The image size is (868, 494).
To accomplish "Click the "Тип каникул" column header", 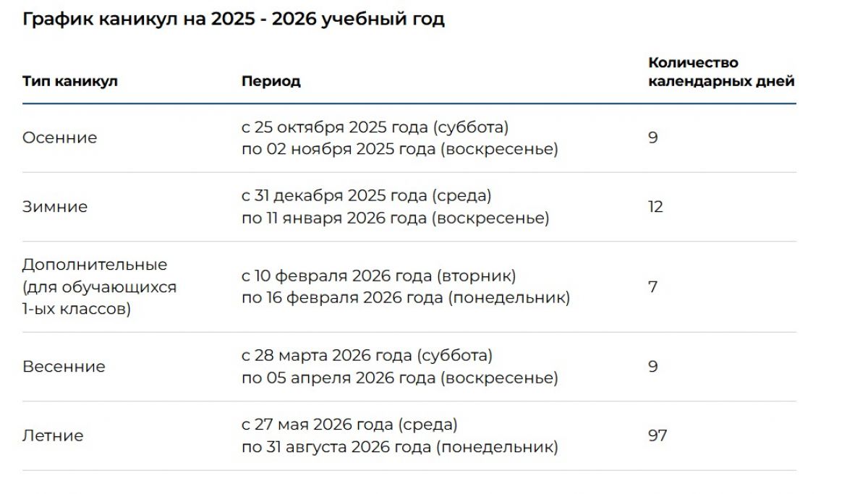I will (69, 81).
